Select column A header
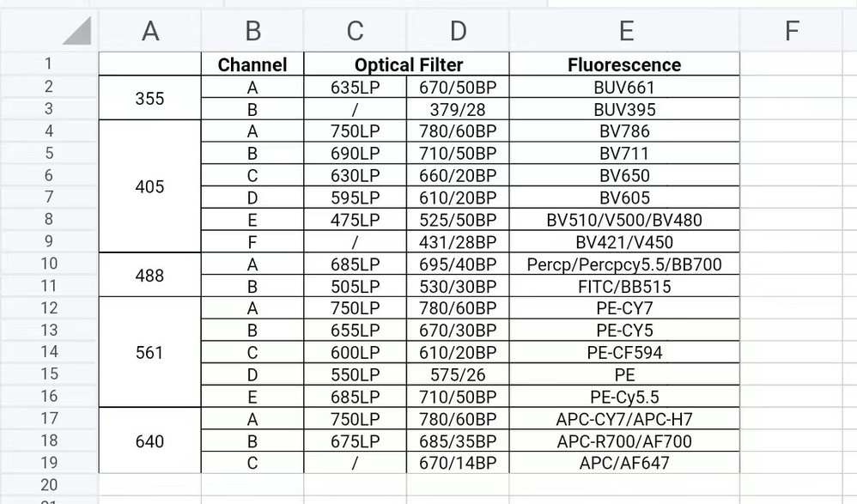The height and width of the screenshot is (504, 857). 150,31
